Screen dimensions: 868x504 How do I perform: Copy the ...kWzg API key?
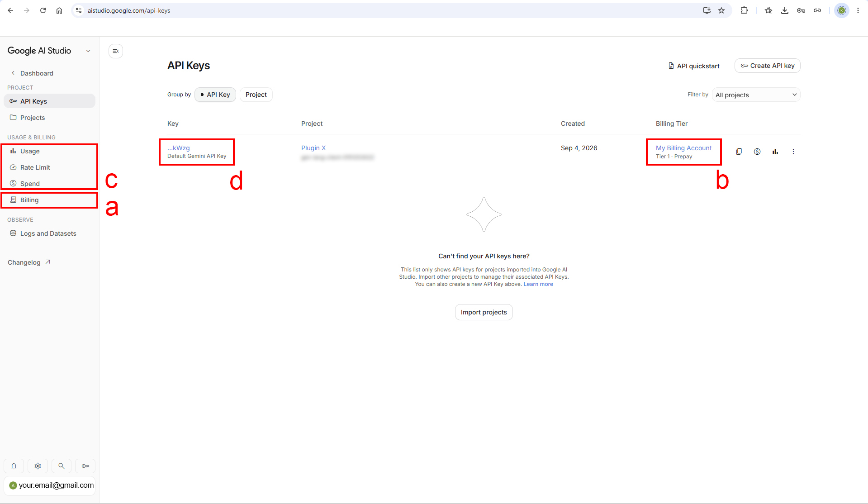coord(739,152)
